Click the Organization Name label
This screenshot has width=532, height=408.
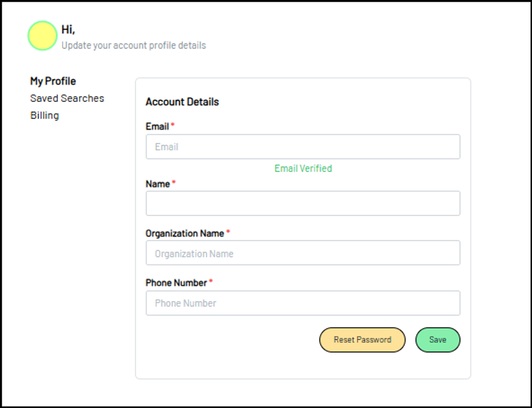tap(185, 233)
